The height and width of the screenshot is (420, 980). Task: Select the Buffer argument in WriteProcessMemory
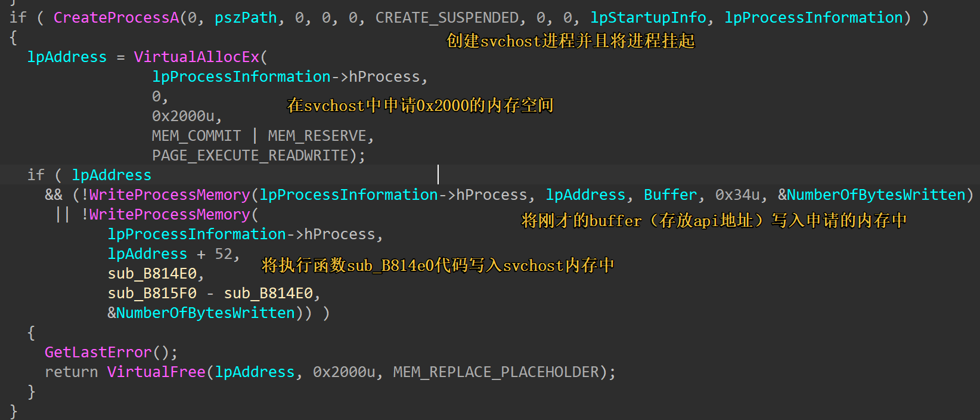pyautogui.click(x=670, y=195)
